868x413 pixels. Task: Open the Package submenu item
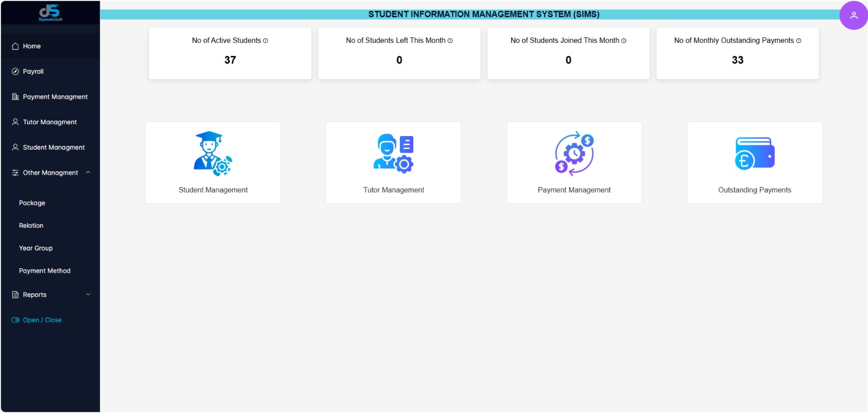pyautogui.click(x=32, y=203)
